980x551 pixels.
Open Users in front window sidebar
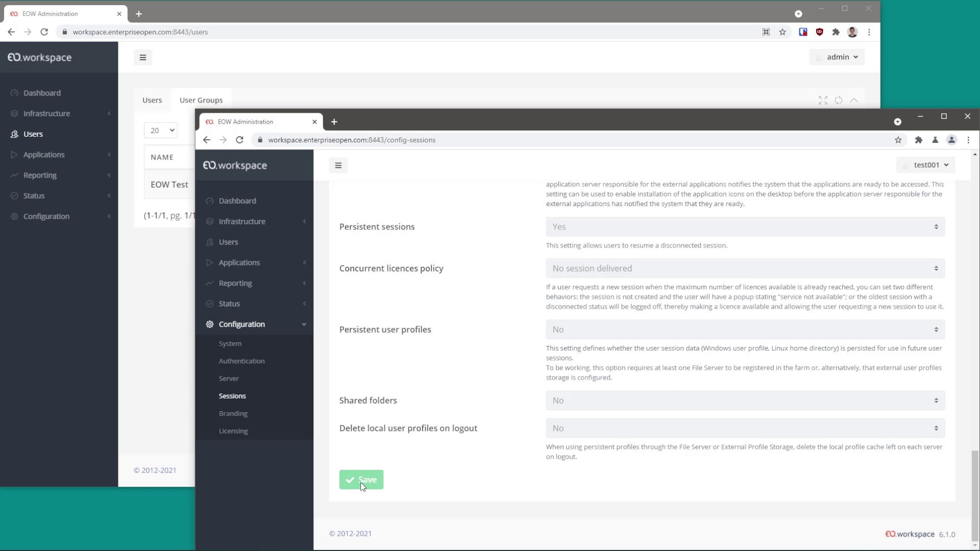[x=228, y=242]
